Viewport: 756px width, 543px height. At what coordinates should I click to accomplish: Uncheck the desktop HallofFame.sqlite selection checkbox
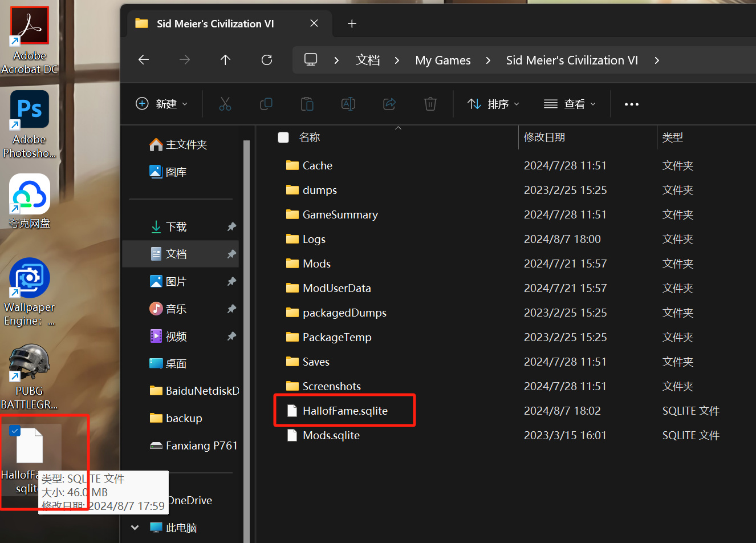coord(15,431)
